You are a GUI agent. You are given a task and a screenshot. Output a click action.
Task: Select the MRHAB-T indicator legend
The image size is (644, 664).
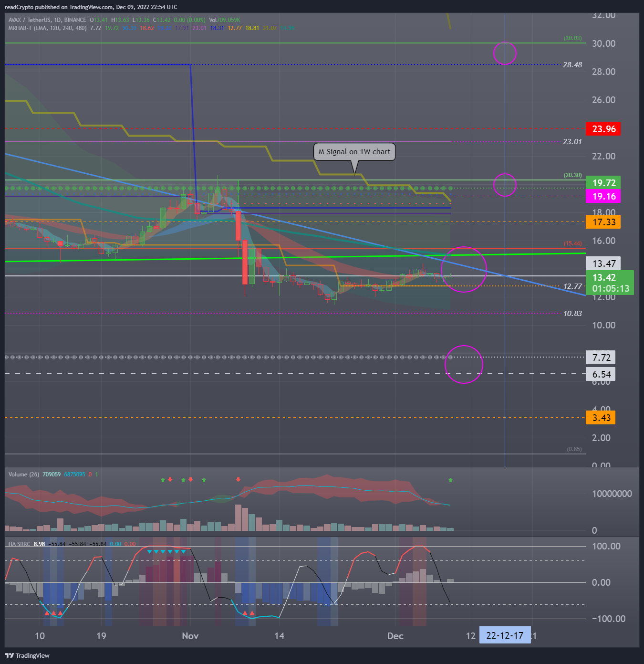pyautogui.click(x=48, y=28)
